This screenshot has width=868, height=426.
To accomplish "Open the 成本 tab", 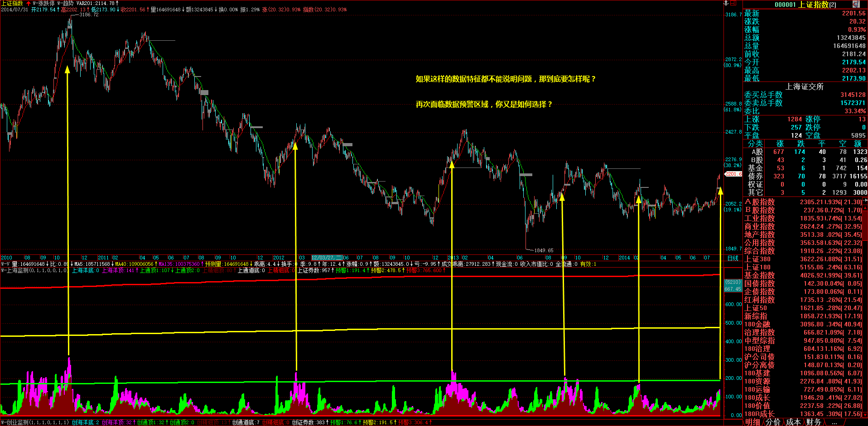I will (793, 422).
